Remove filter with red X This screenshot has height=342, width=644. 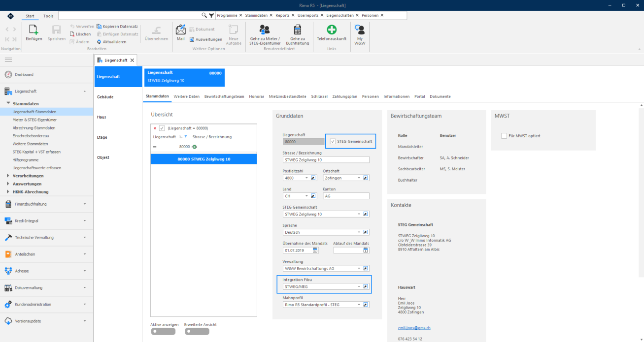click(155, 128)
